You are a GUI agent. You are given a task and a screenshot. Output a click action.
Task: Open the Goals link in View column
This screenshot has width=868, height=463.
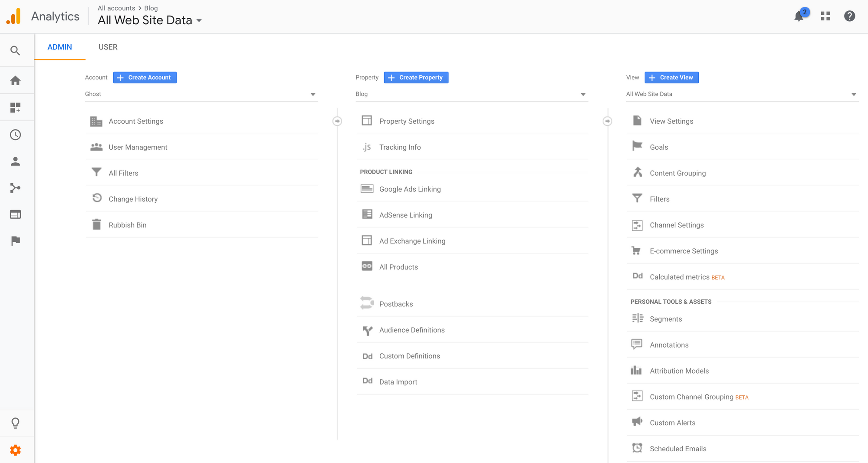658,148
